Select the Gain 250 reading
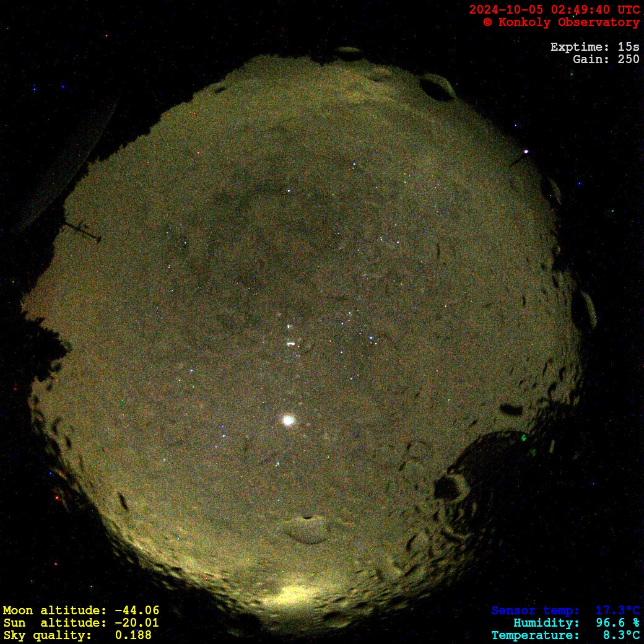The height and width of the screenshot is (644, 644). pos(606,59)
